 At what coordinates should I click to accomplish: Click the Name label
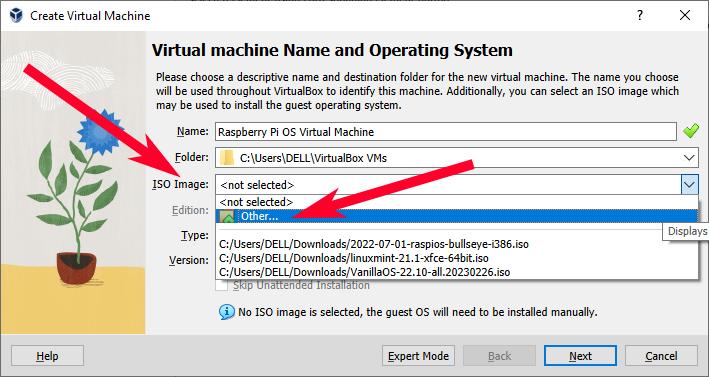coord(193,131)
